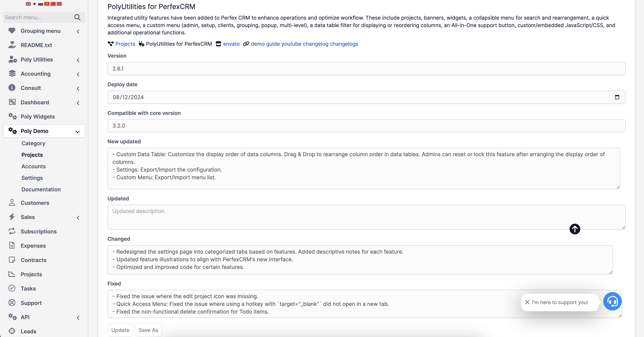Switch language with the Vietnam flag
The width and height of the screenshot is (644, 337).
click(x=47, y=4)
